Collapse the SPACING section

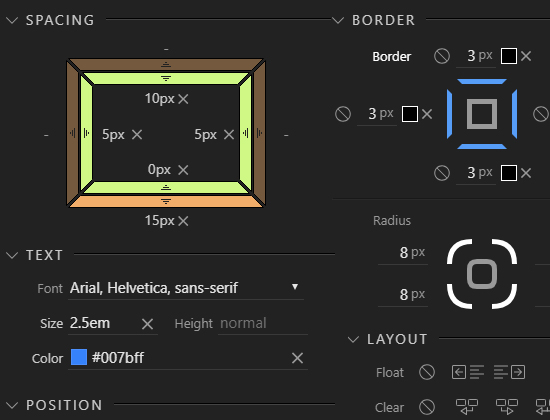coord(12,20)
